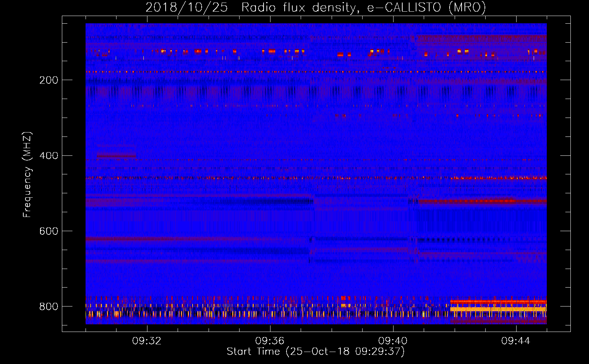Select the 800 frequency tick label

coord(49,306)
